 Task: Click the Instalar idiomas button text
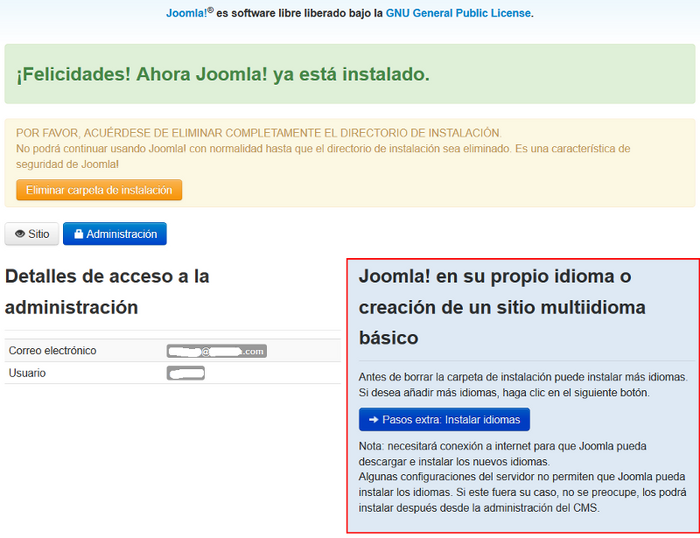(x=450, y=420)
